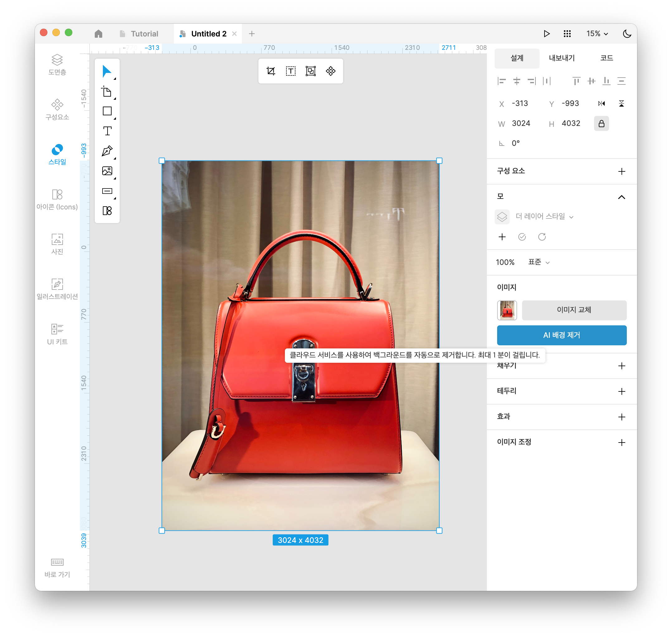Image resolution: width=672 pixels, height=637 pixels.
Task: Select the input field component tool
Action: click(107, 191)
